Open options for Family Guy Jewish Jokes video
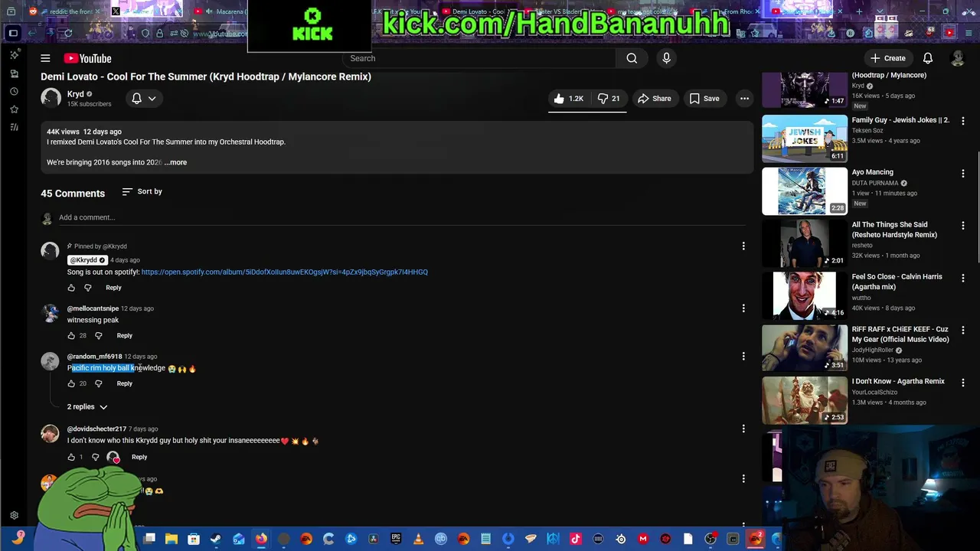Image resolution: width=980 pixels, height=551 pixels. [962, 121]
